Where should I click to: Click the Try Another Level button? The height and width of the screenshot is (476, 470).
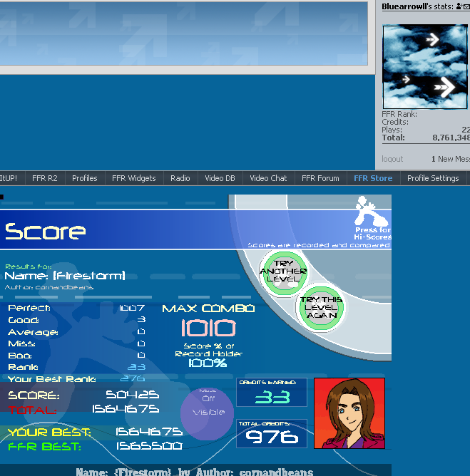[x=283, y=271]
